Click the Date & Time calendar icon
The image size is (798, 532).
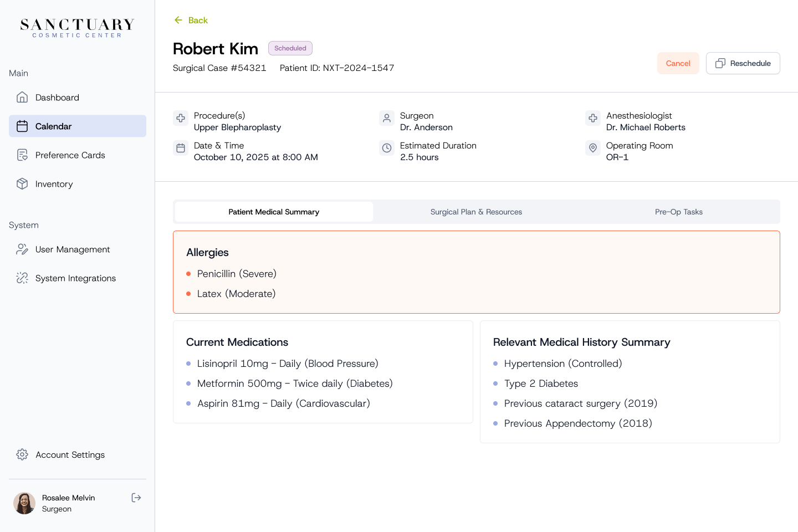pos(181,148)
